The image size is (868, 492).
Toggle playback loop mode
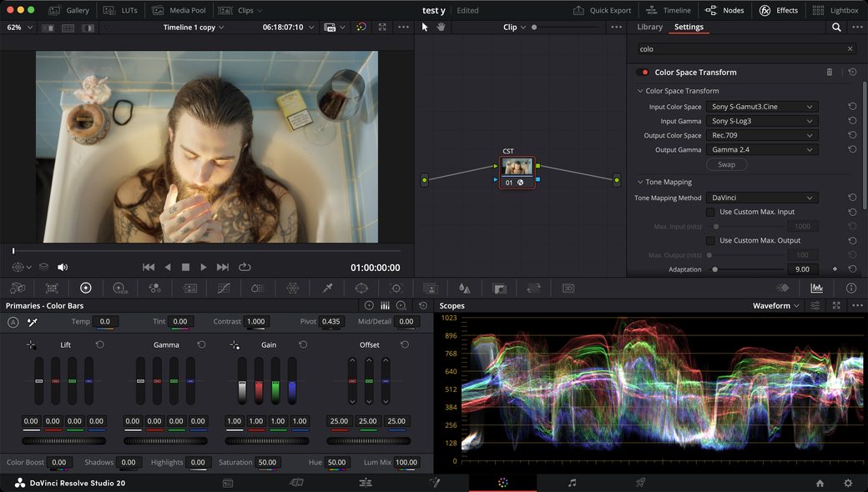245,267
